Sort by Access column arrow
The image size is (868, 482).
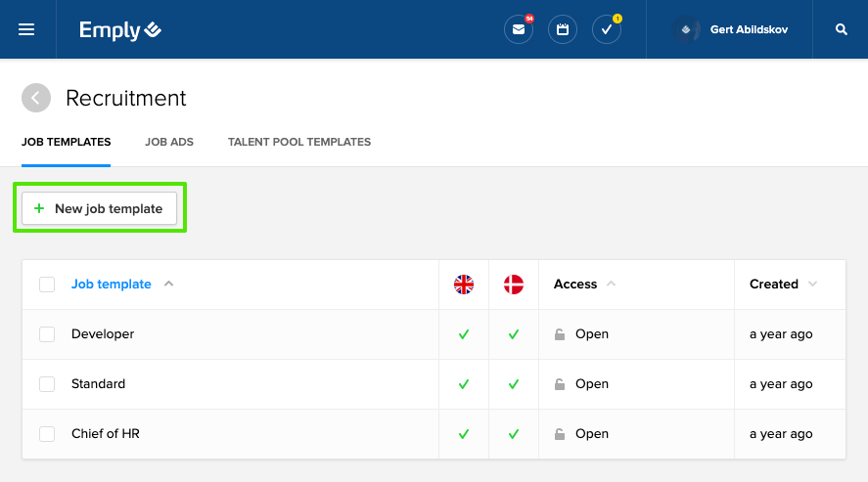612,284
